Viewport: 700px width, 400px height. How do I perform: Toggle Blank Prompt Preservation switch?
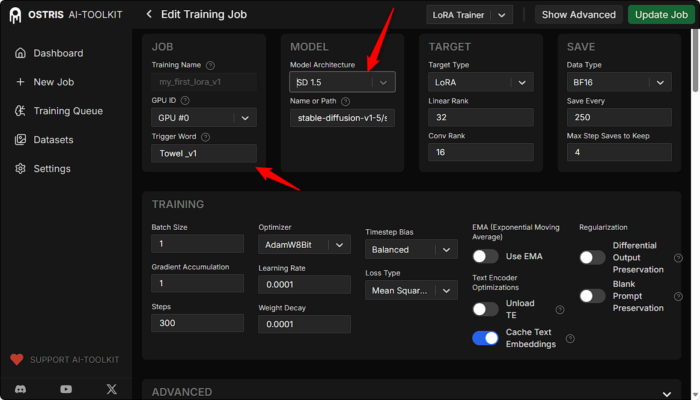point(592,295)
